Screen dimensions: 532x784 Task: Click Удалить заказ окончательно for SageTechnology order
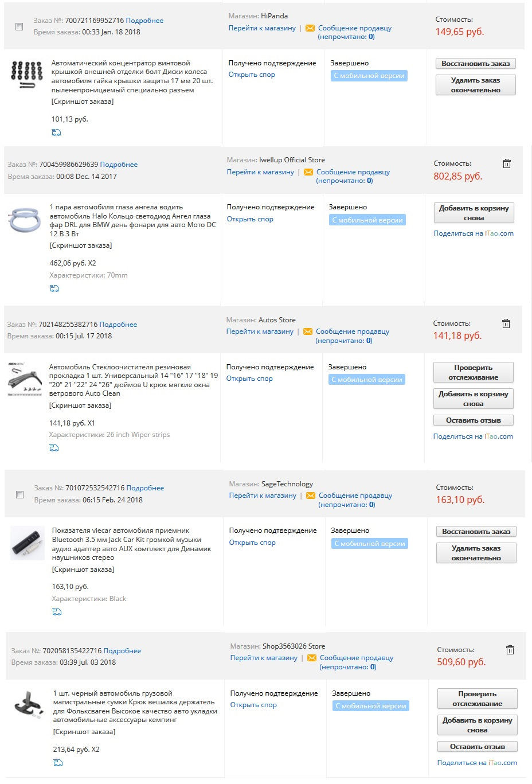476,553
